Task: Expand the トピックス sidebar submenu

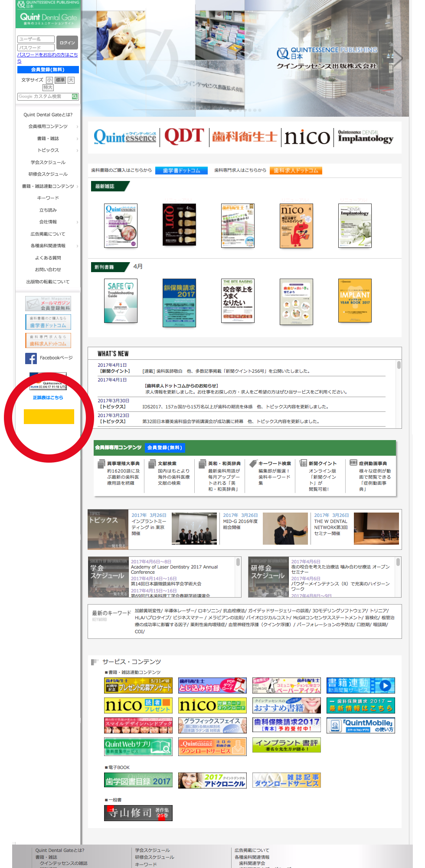Action: 77,151
